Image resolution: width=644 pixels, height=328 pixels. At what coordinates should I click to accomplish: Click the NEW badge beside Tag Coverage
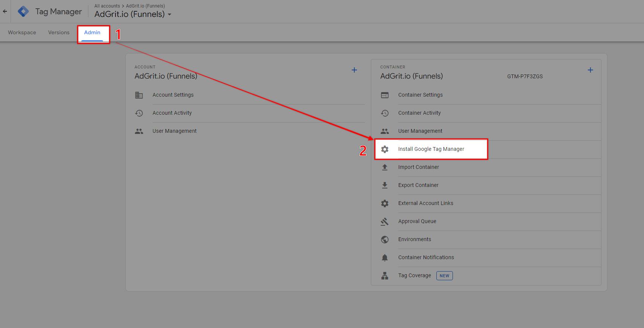(x=444, y=276)
